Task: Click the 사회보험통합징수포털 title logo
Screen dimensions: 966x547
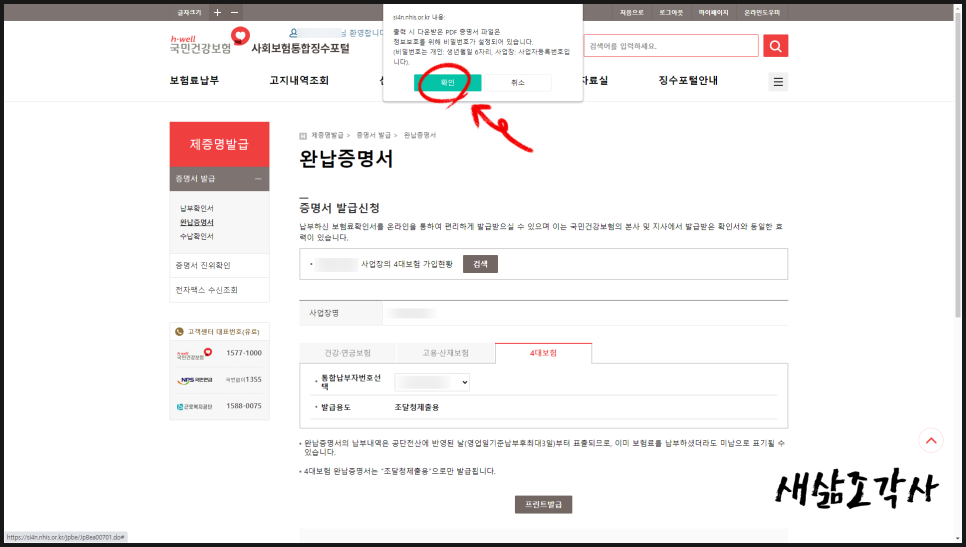Action: pos(301,48)
